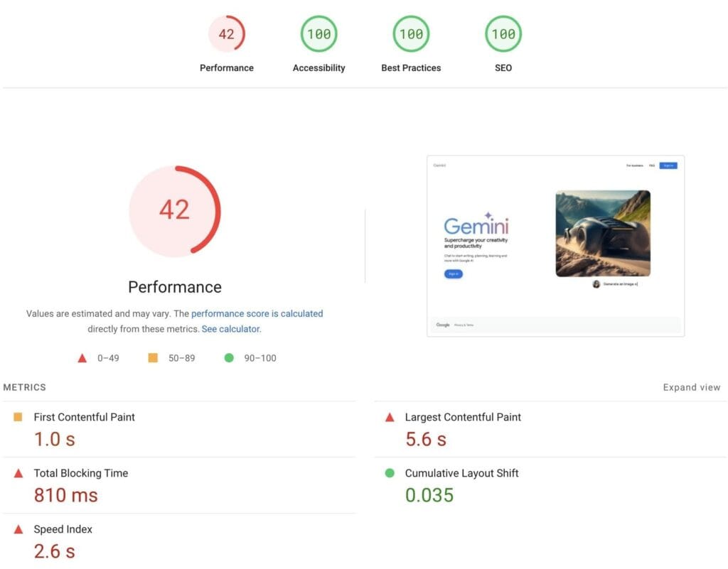Image resolution: width=728 pixels, height=569 pixels.
Task: Click the SEO score gauge
Action: click(x=503, y=33)
